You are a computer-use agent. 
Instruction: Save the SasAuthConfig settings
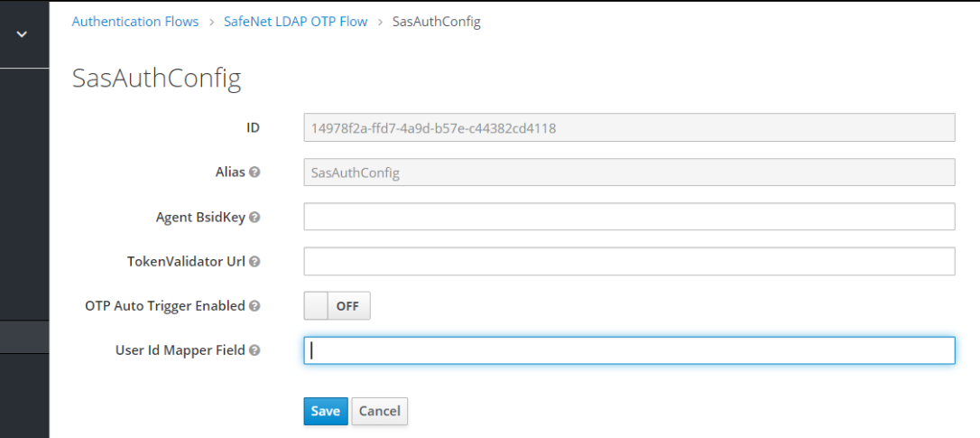tap(325, 411)
